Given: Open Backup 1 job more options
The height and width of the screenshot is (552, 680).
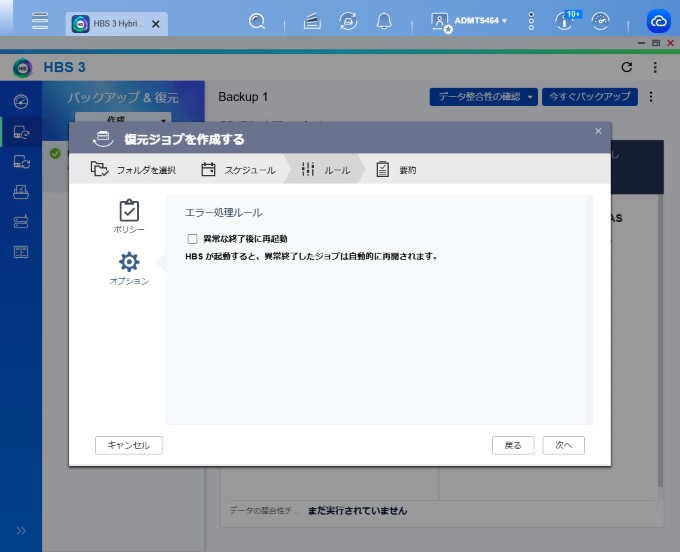Looking at the screenshot, I should click(x=651, y=97).
